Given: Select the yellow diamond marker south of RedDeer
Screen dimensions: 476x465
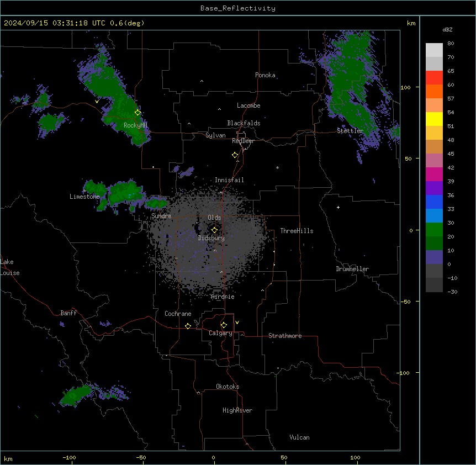Looking at the screenshot, I should (235, 155).
